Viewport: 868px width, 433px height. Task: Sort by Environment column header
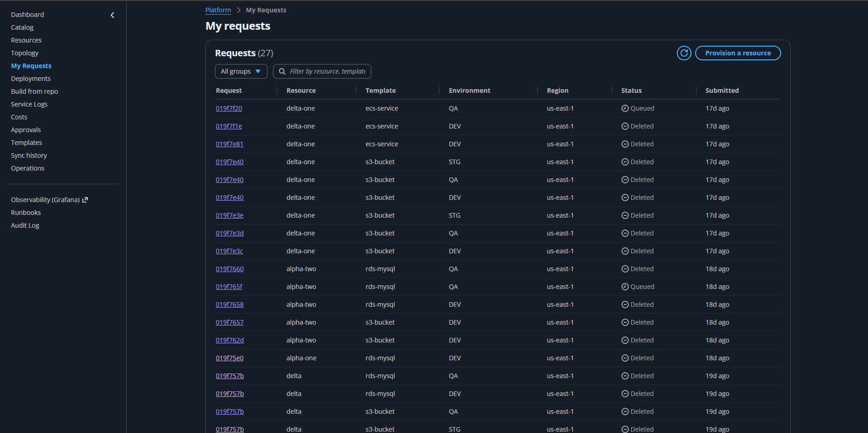click(469, 91)
